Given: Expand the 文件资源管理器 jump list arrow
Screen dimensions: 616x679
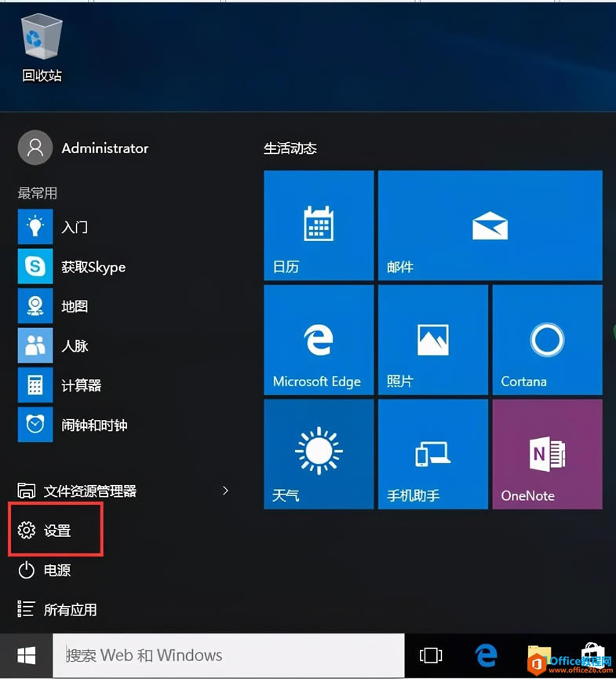Looking at the screenshot, I should (x=225, y=491).
